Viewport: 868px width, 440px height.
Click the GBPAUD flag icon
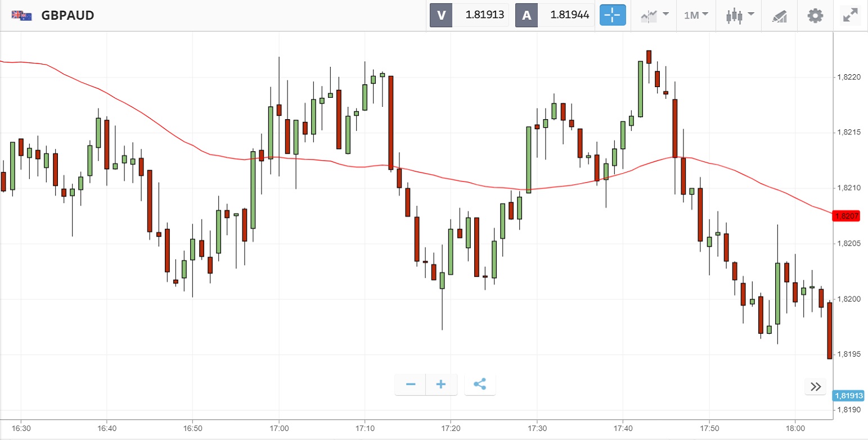tap(22, 15)
